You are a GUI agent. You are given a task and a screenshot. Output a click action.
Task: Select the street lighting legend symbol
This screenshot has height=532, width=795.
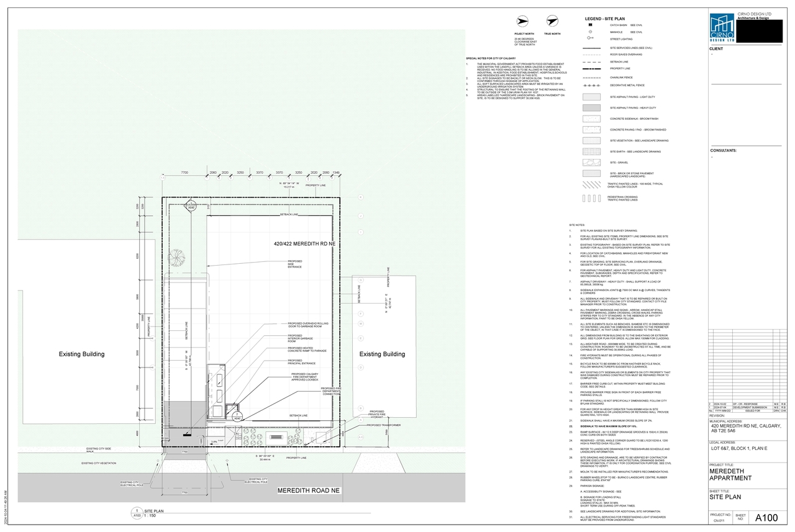591,38
